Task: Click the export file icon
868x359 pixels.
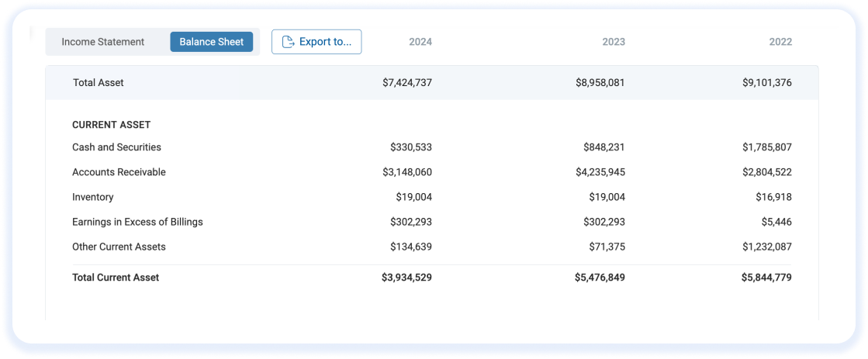Action: point(288,42)
